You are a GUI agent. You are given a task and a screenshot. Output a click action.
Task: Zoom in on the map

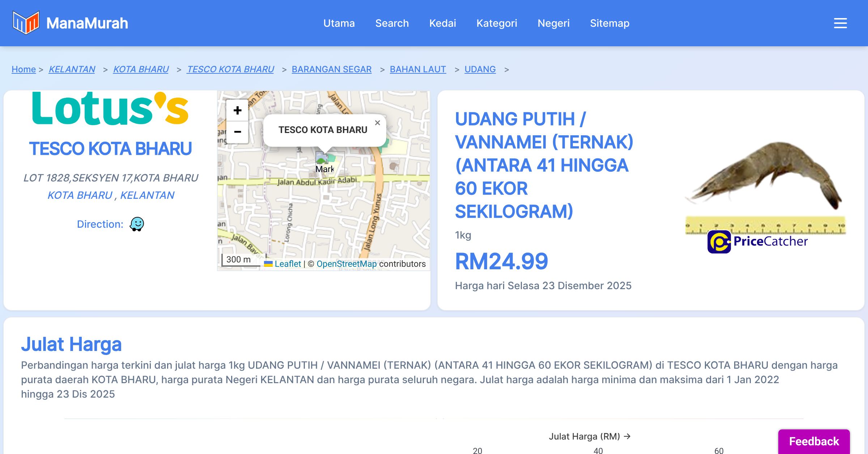click(x=237, y=111)
